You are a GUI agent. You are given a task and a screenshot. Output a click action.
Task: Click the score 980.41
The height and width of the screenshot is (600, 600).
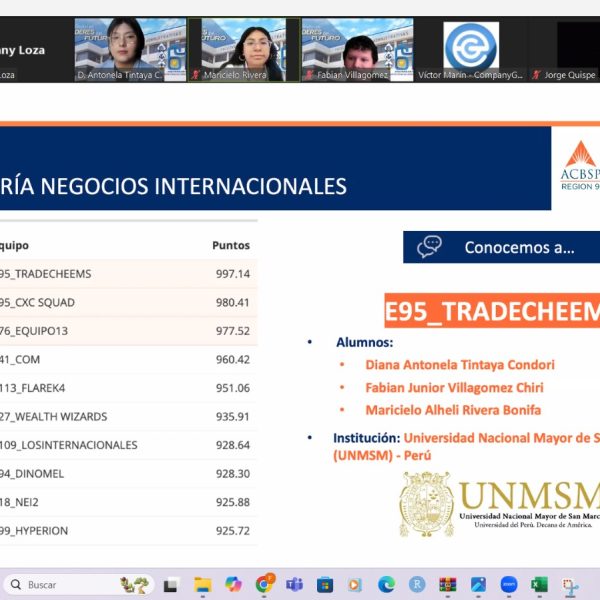(x=233, y=303)
